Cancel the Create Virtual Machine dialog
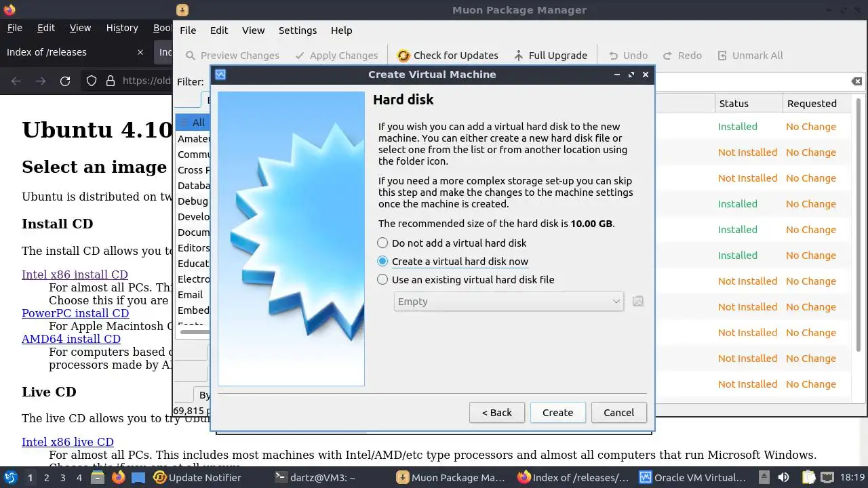The width and height of the screenshot is (868, 488). point(618,412)
